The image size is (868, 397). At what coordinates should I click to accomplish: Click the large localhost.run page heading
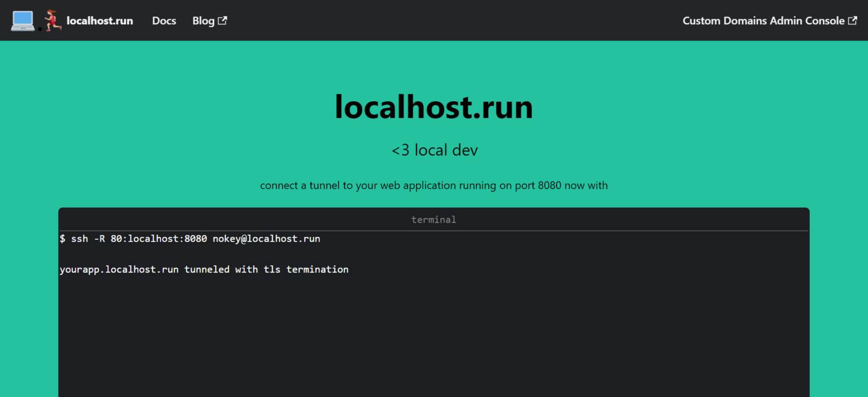[x=433, y=106]
